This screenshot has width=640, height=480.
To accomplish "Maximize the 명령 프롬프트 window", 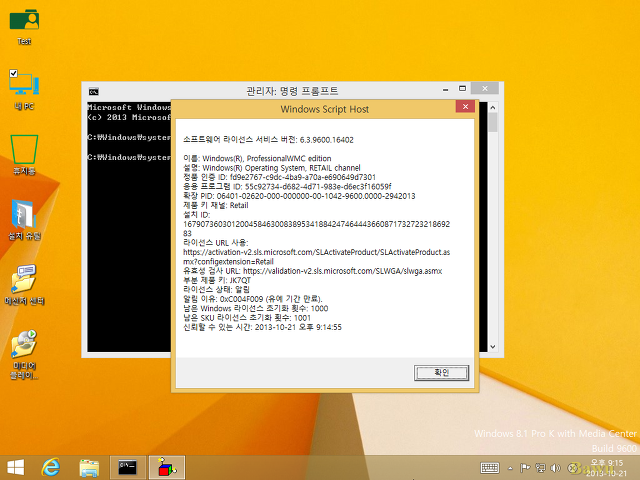I will click(x=462, y=89).
